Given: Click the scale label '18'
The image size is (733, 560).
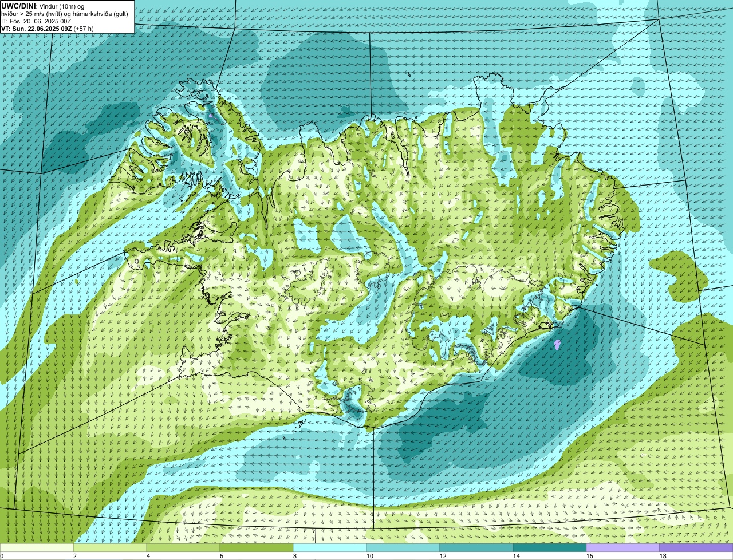Looking at the screenshot, I should tap(663, 556).
